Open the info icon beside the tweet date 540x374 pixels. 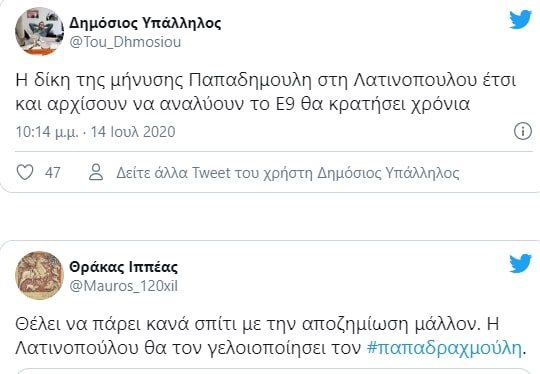523,131
